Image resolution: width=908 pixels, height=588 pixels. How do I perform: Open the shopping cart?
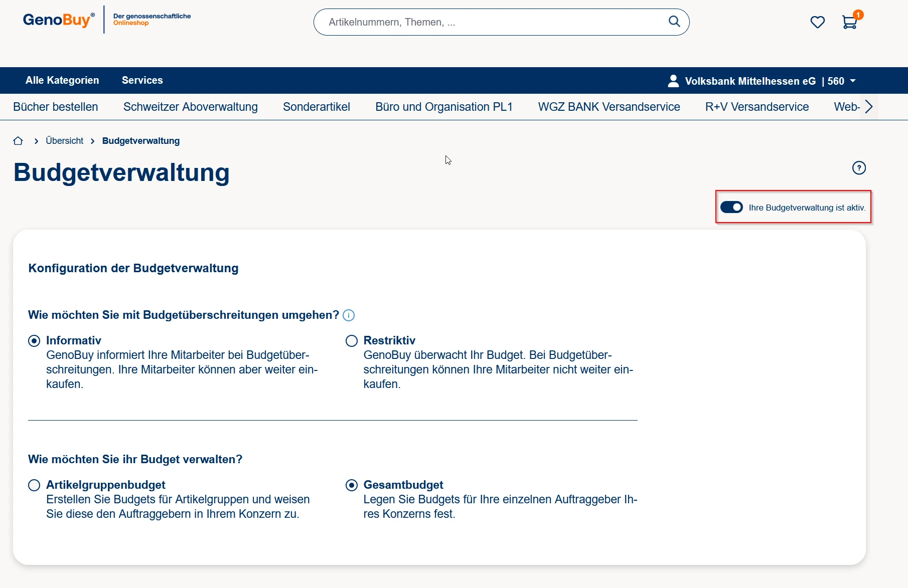tap(849, 22)
